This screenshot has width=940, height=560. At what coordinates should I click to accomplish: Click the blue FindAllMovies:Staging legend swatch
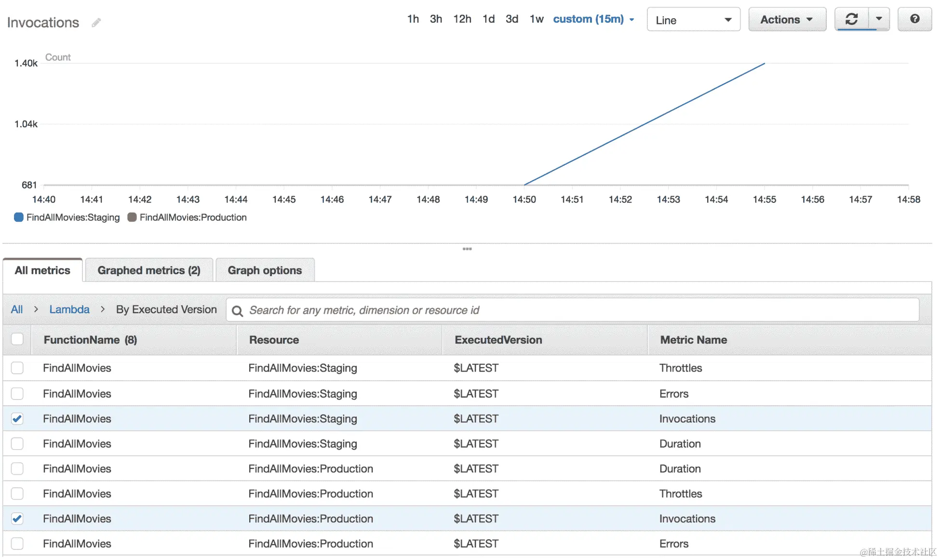pos(19,217)
